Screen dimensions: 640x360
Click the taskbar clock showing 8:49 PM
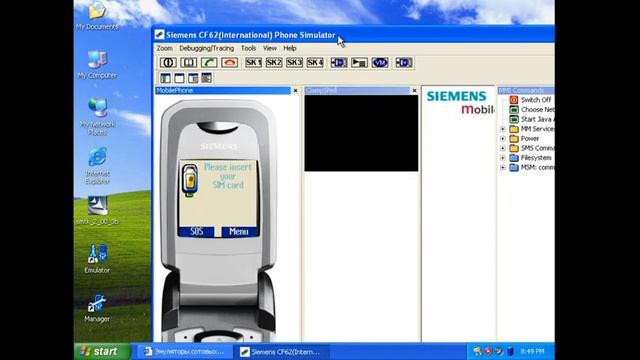click(532, 351)
